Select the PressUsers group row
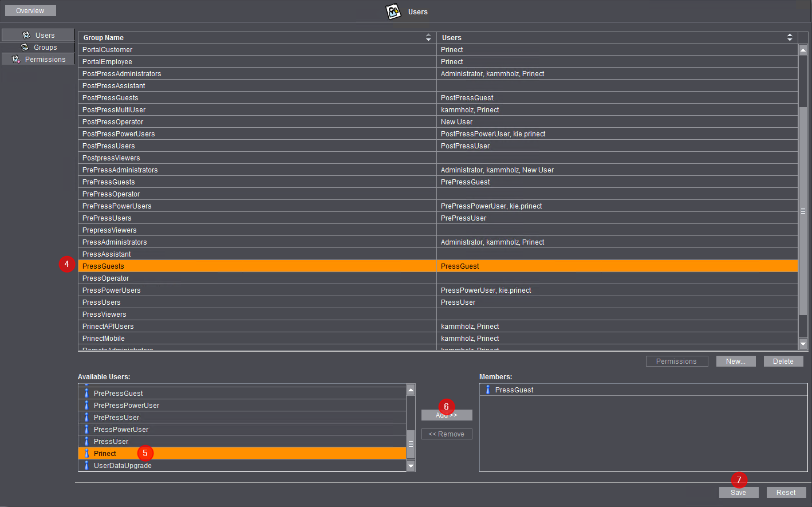Screen dimensions: 812x507 pos(438,302)
